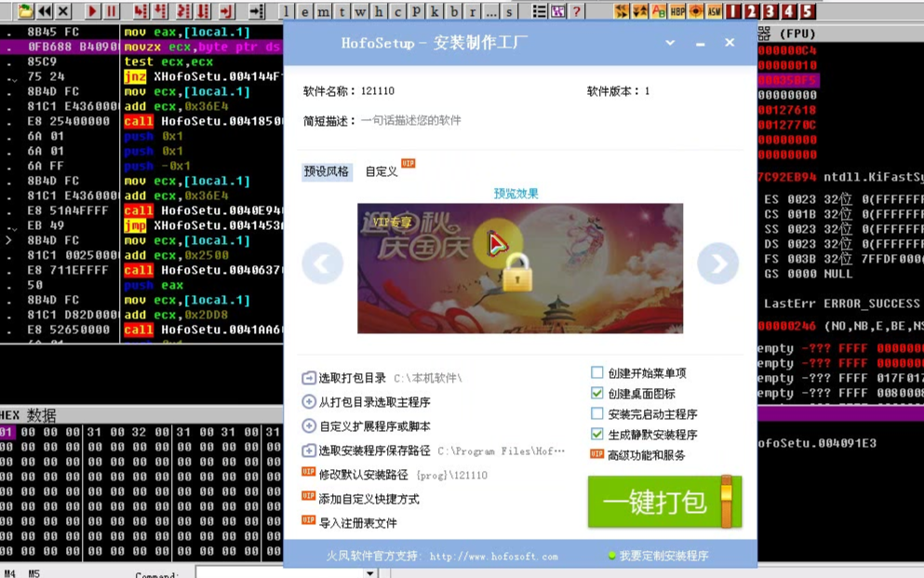
Task: Click the Execute till return toolbar icon
Action: coord(227,10)
